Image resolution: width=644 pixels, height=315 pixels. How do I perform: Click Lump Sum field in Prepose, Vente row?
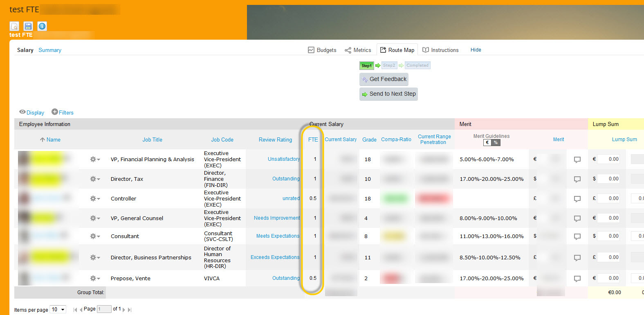[x=608, y=278]
